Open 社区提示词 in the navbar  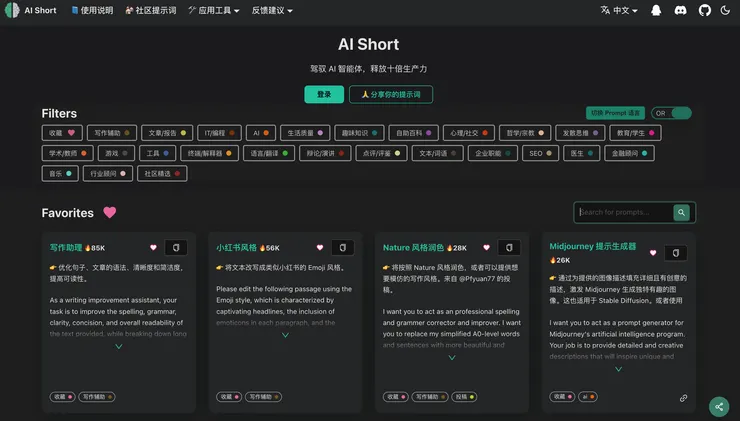[x=151, y=10]
